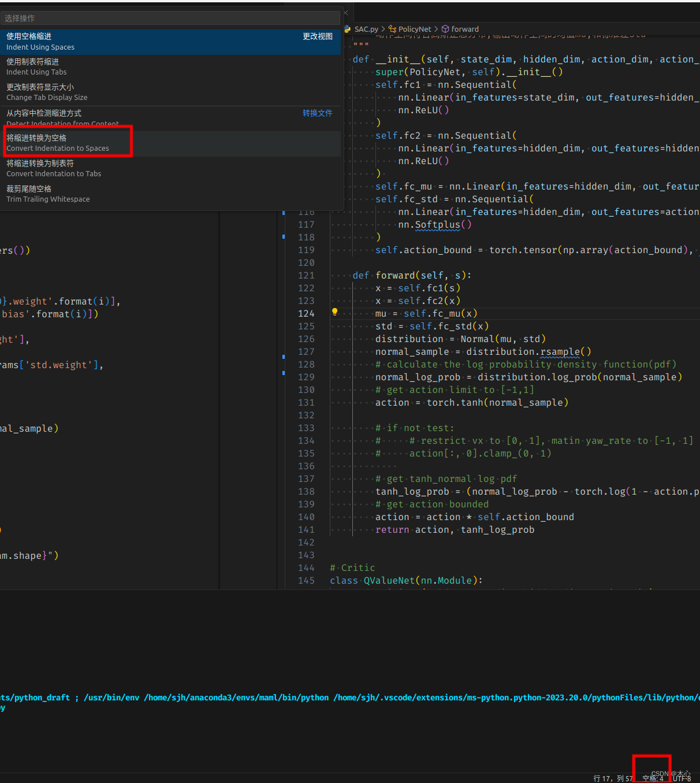Click status bar '行 17, 列 57' cursor position

613,778
